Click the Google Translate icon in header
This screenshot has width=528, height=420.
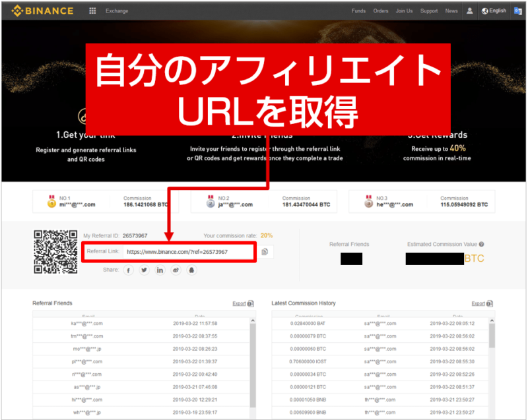point(518,11)
